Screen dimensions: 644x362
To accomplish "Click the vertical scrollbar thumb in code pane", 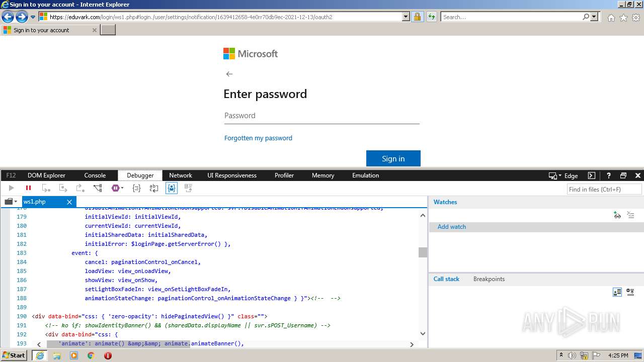I will [423, 252].
